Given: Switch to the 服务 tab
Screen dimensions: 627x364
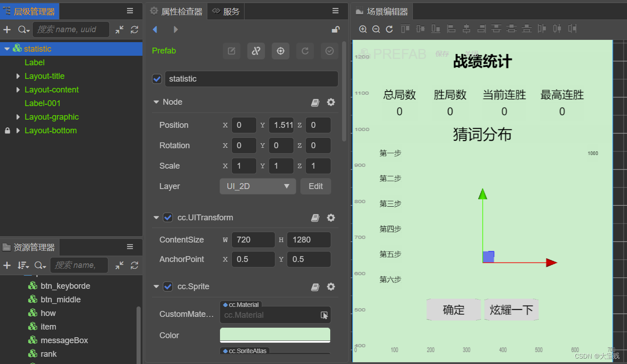Looking at the screenshot, I should coord(226,11).
